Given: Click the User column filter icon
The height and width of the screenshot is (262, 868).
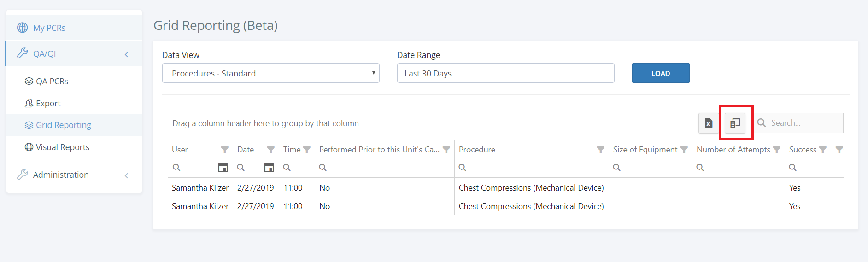Looking at the screenshot, I should [x=224, y=150].
